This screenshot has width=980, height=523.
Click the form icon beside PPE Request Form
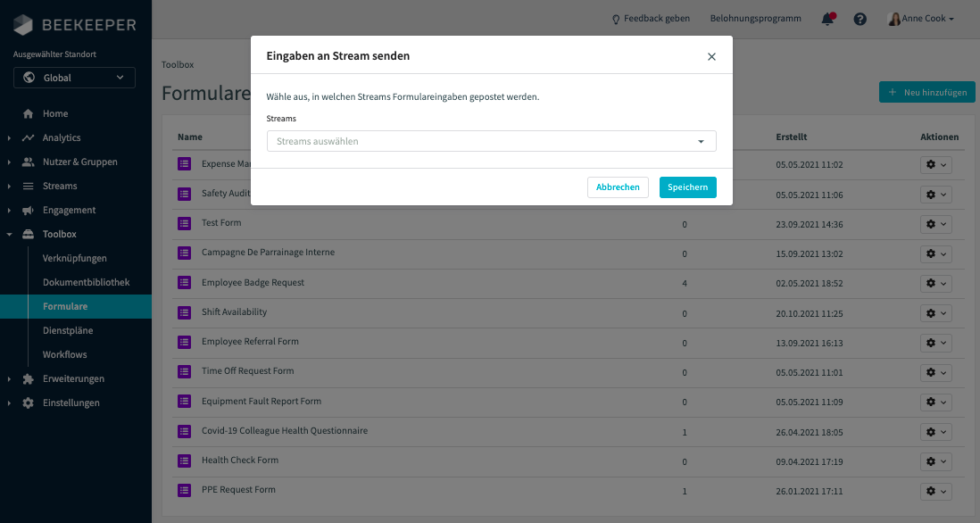coord(185,491)
